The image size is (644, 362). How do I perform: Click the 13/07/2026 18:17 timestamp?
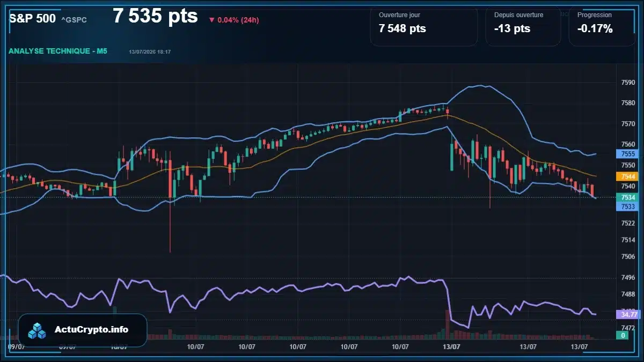click(x=150, y=52)
